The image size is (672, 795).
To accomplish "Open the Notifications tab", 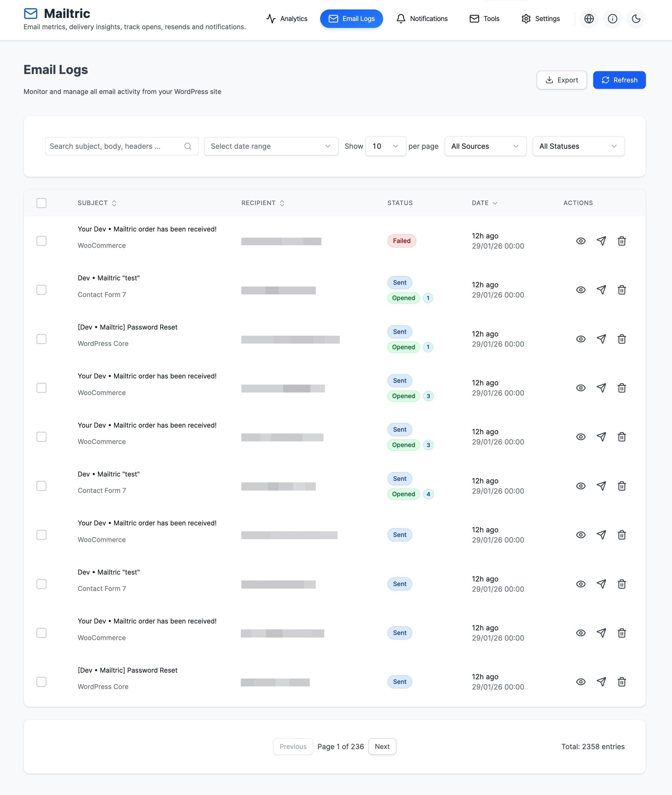I will coord(422,19).
